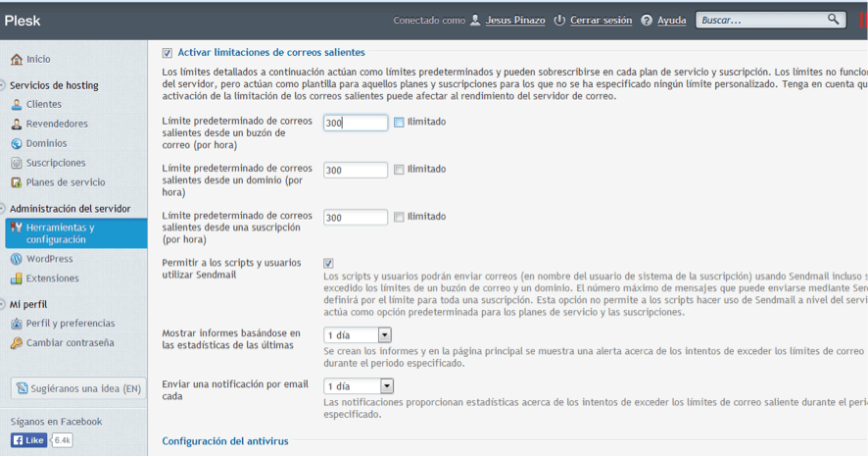Screen dimensions: 868x457
Task: Click the Sugiéranos una idea pencil icon
Action: [x=23, y=388]
